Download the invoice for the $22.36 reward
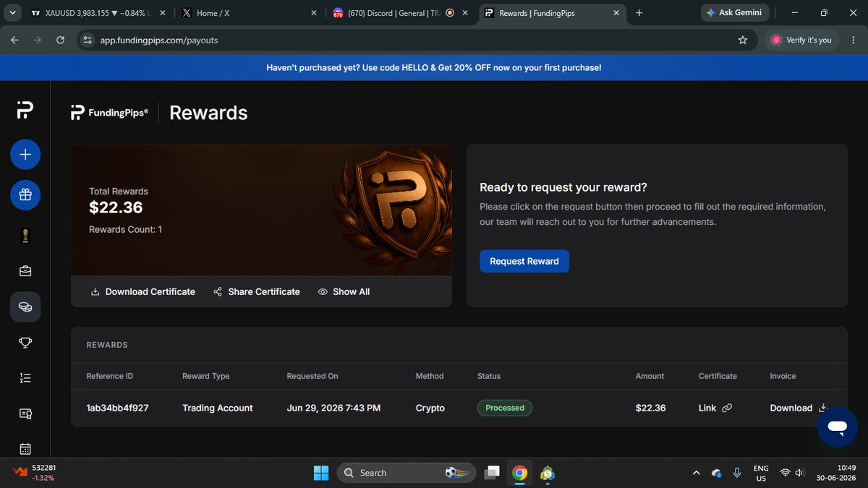This screenshot has height=488, width=868. (799, 408)
